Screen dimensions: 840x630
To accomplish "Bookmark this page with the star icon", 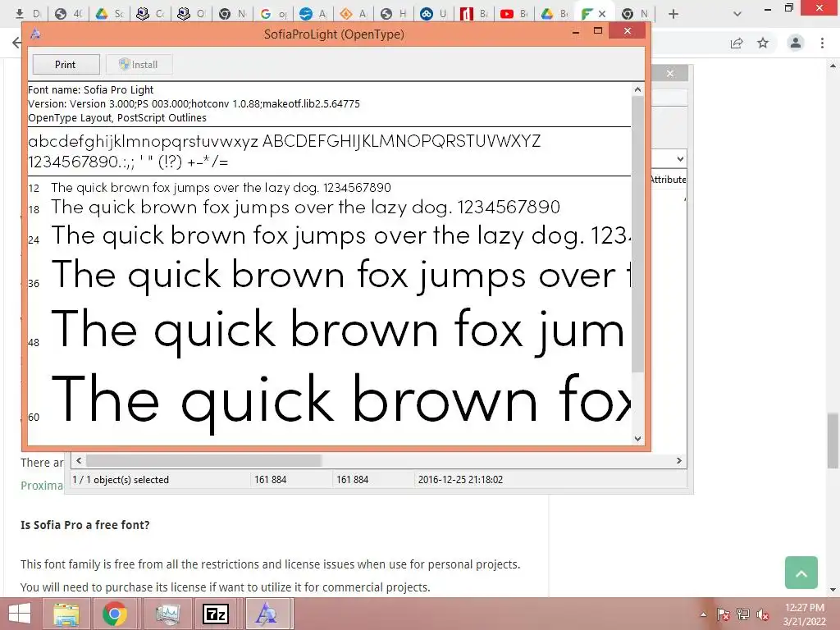I will [x=763, y=43].
